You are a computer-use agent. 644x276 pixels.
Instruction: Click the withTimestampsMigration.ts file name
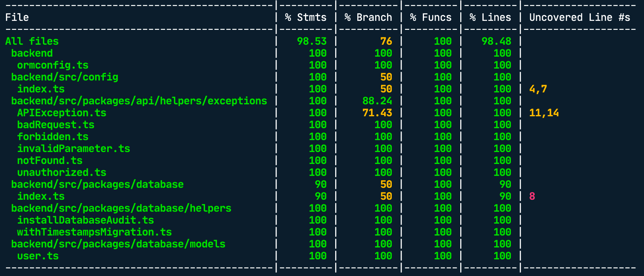94,232
